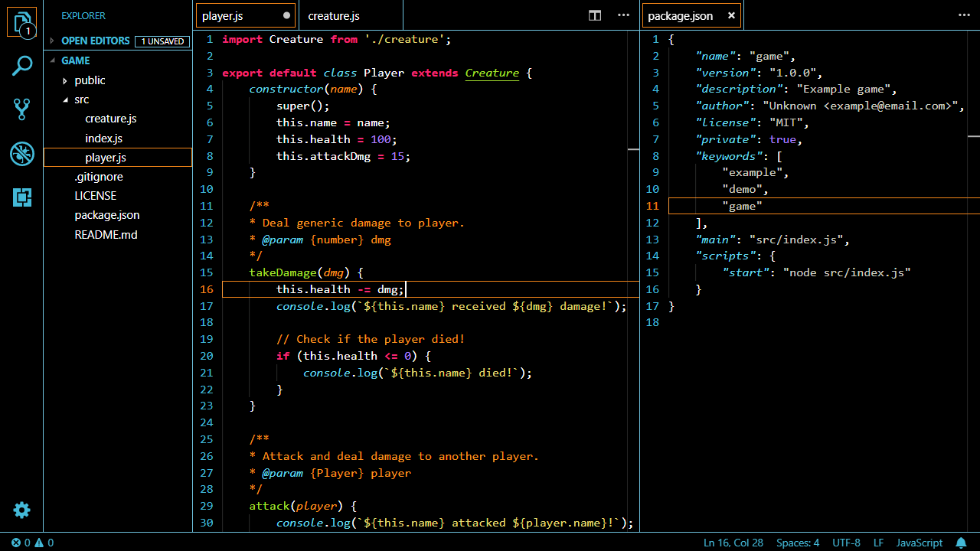The image size is (980, 551).
Task: Open notifications bell in status bar
Action: tap(961, 543)
